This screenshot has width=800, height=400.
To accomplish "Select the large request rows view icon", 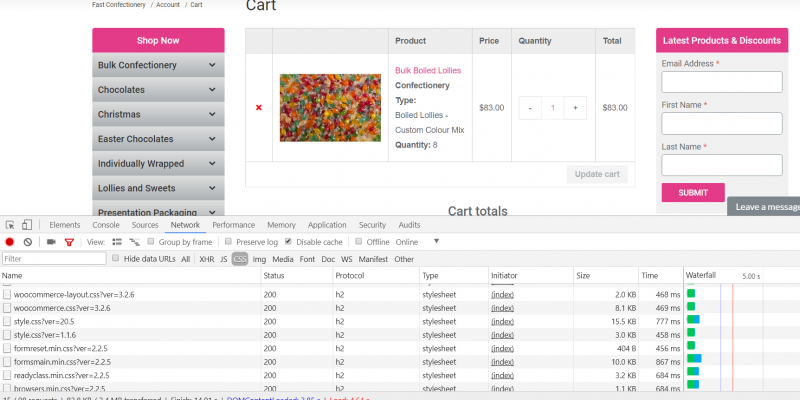I will [117, 242].
